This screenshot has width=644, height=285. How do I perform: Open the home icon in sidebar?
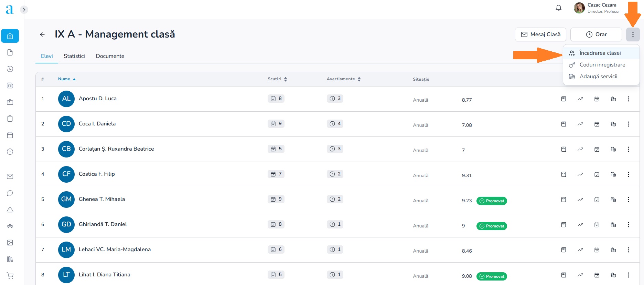10,36
